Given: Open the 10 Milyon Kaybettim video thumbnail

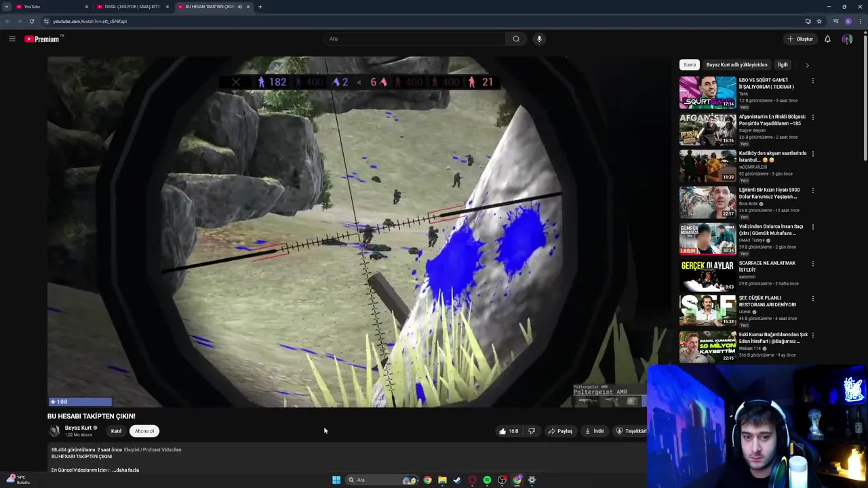Looking at the screenshot, I should [707, 346].
